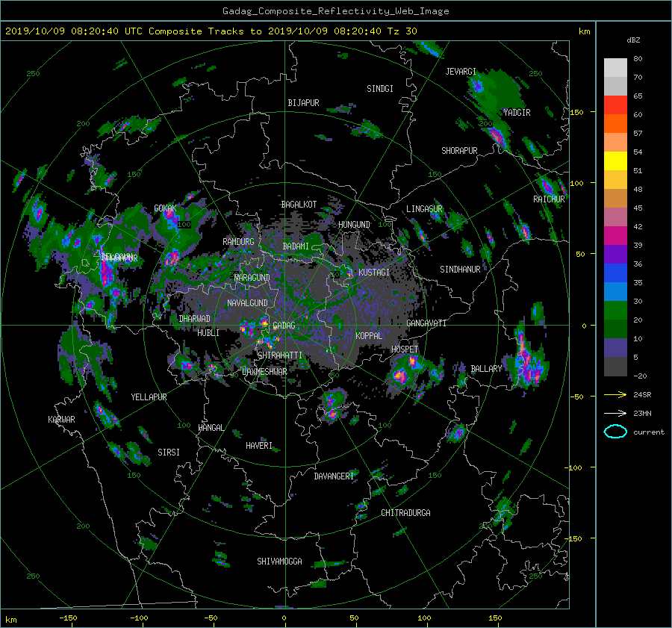Click the 100 tick on right axis
Viewport: 672px width, 628px height.
pyautogui.click(x=576, y=183)
